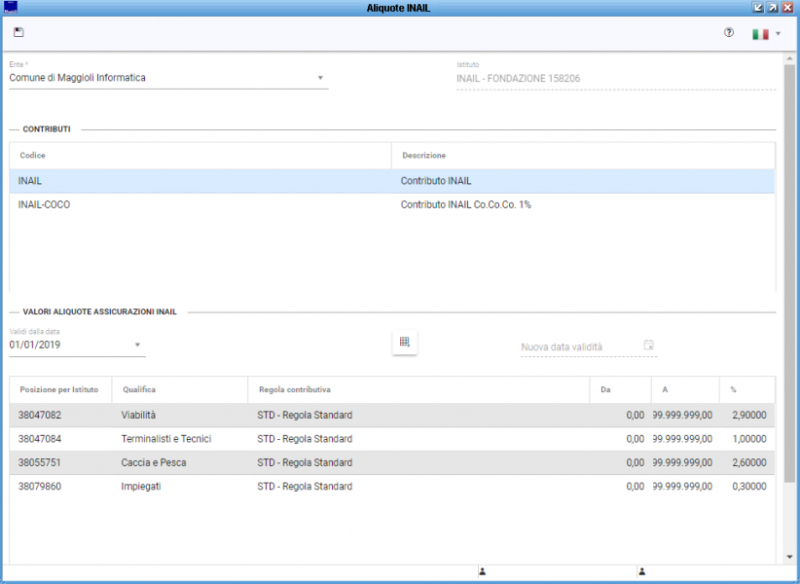
Task: Select the INAIL-COCO contribution row
Action: (200, 205)
